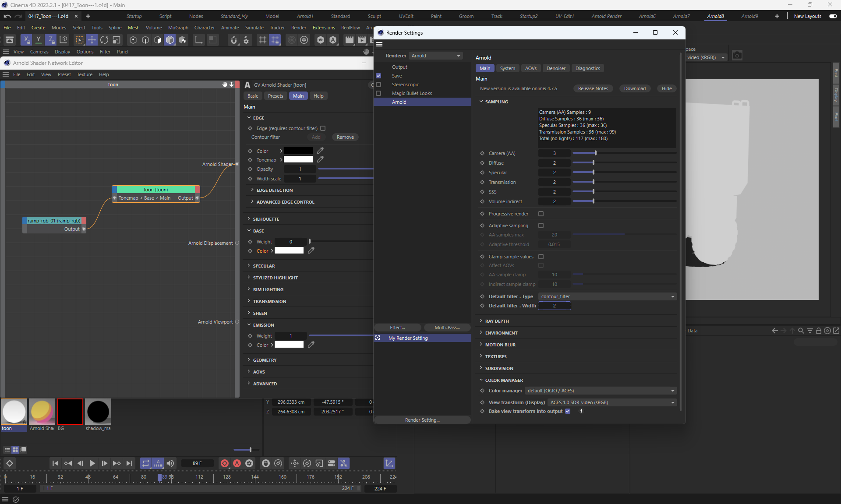Click eyedropper icon next to Edge Color
This screenshot has height=504, width=841.
click(x=320, y=151)
